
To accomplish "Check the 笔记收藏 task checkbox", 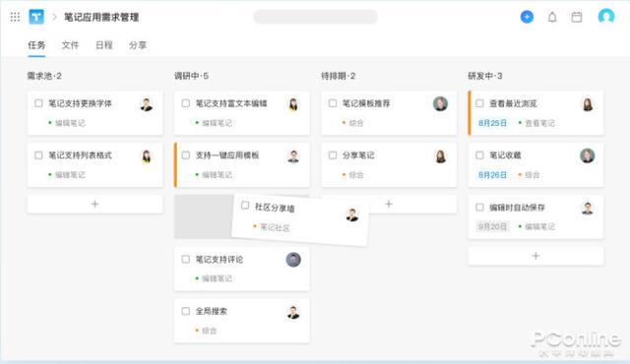I will (x=479, y=154).
